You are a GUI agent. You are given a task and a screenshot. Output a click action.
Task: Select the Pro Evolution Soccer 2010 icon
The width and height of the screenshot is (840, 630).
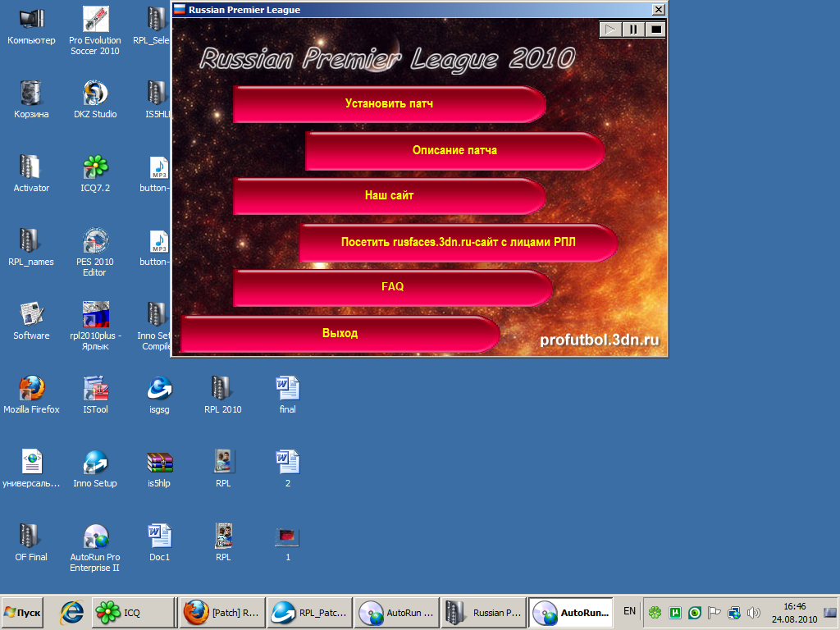95,31
